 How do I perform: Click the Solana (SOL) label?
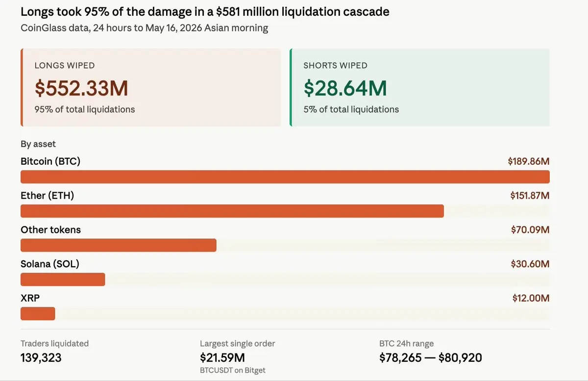[x=50, y=264]
